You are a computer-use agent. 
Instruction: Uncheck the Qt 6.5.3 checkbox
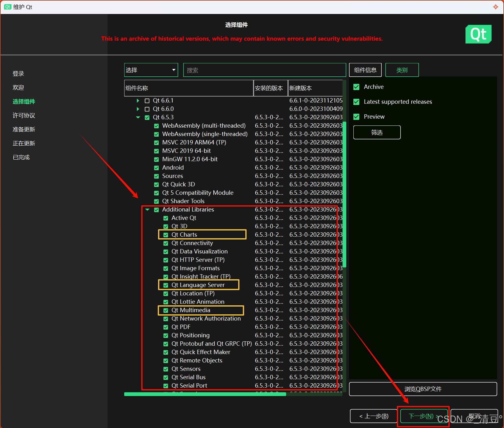tap(147, 117)
